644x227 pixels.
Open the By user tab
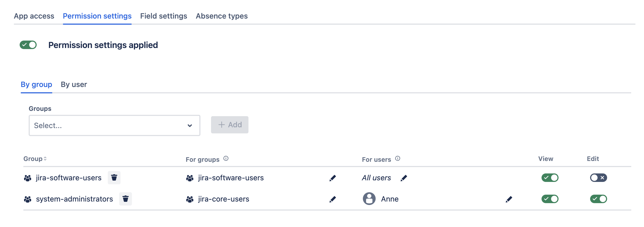click(74, 85)
